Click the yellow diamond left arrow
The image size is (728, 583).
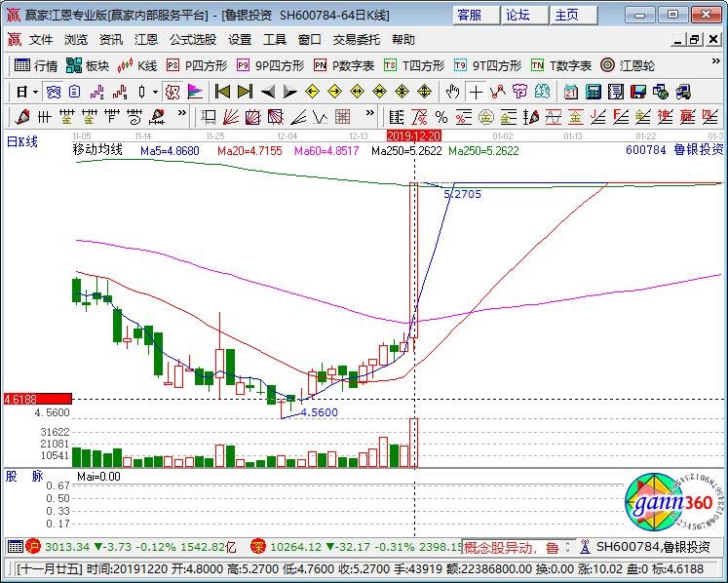312,92
